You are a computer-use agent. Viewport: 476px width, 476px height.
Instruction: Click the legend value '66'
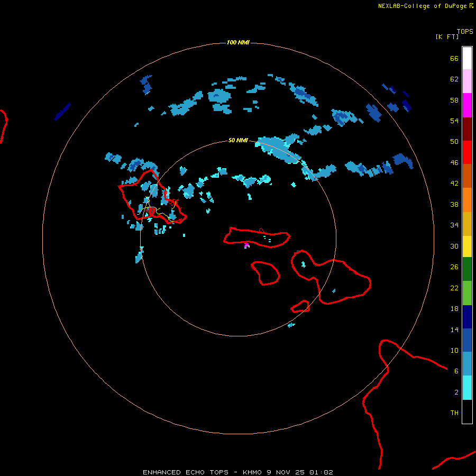[x=454, y=59]
